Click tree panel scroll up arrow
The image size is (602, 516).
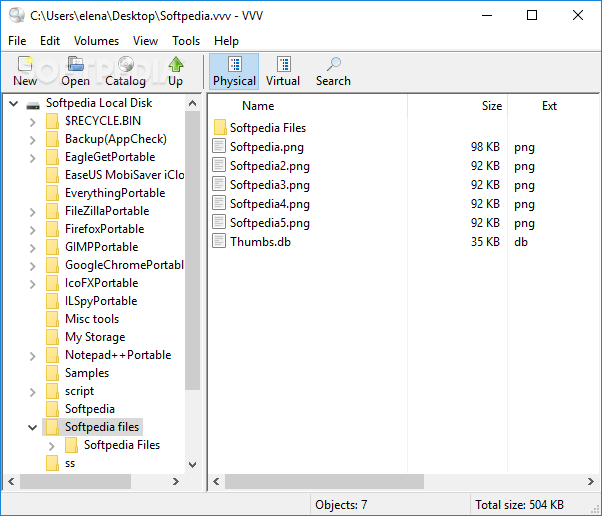[193, 103]
